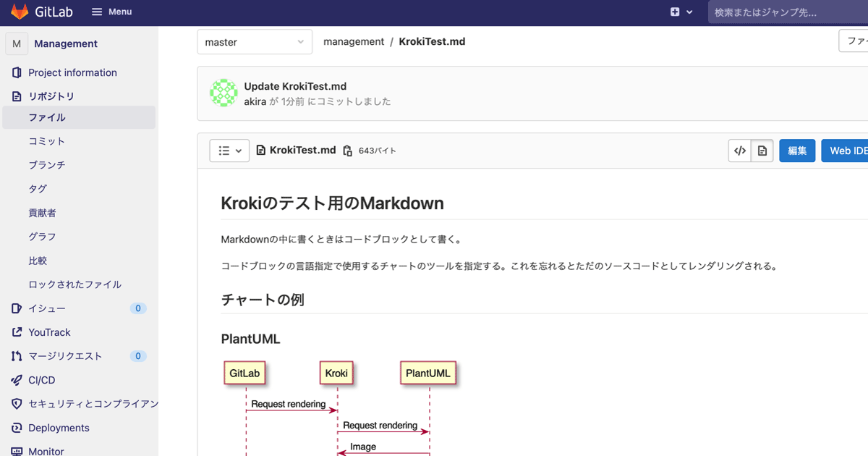Click the PlantUML box in the diagram

pos(428,373)
